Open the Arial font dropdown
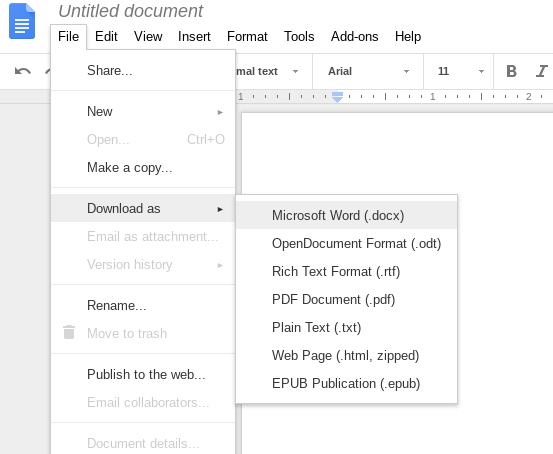The image size is (553, 454). [368, 71]
